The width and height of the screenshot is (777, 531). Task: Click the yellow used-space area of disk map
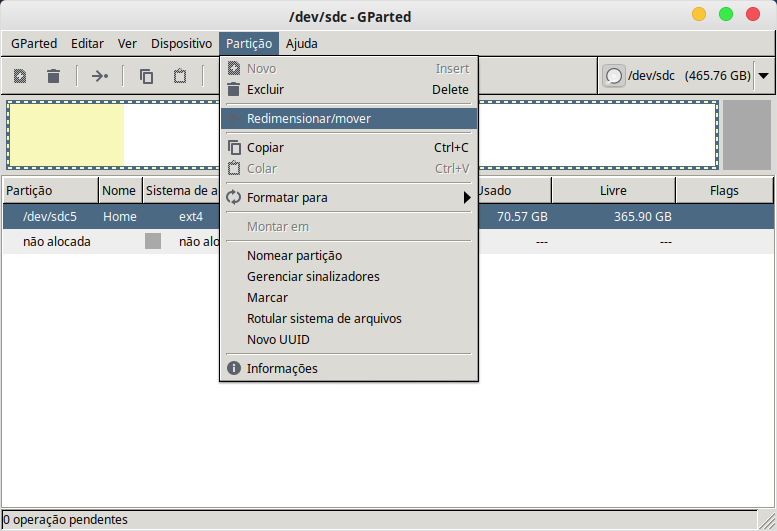(x=67, y=135)
